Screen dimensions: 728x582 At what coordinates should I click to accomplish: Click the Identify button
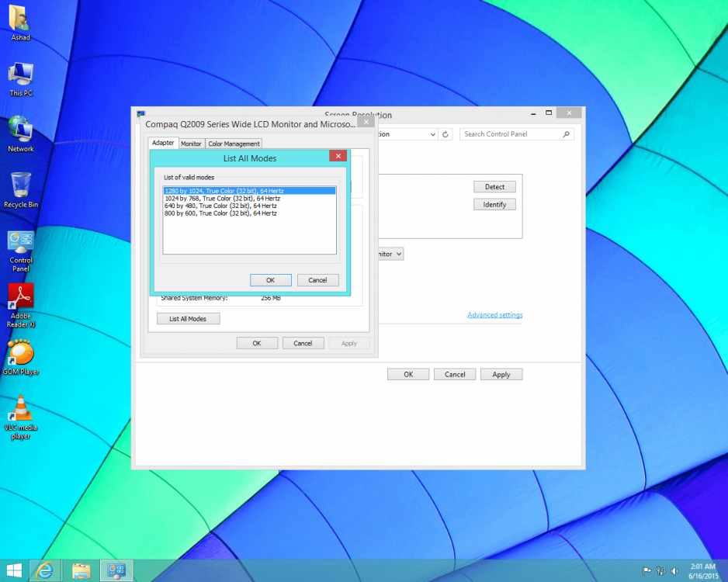pyautogui.click(x=494, y=205)
